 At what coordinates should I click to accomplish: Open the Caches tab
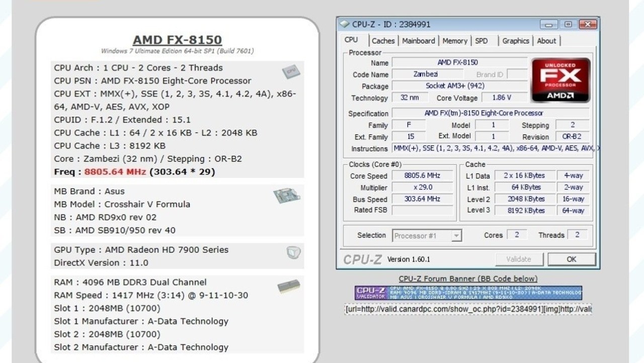(383, 41)
